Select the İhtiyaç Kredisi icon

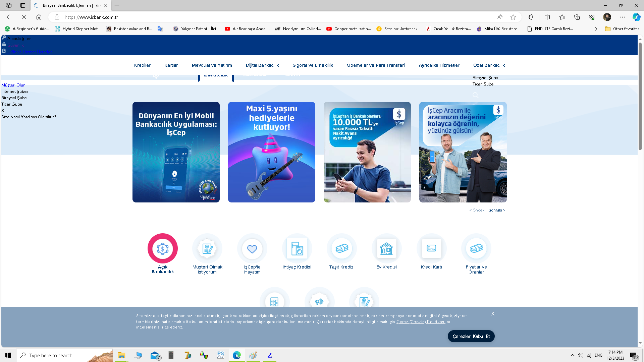pos(297,248)
